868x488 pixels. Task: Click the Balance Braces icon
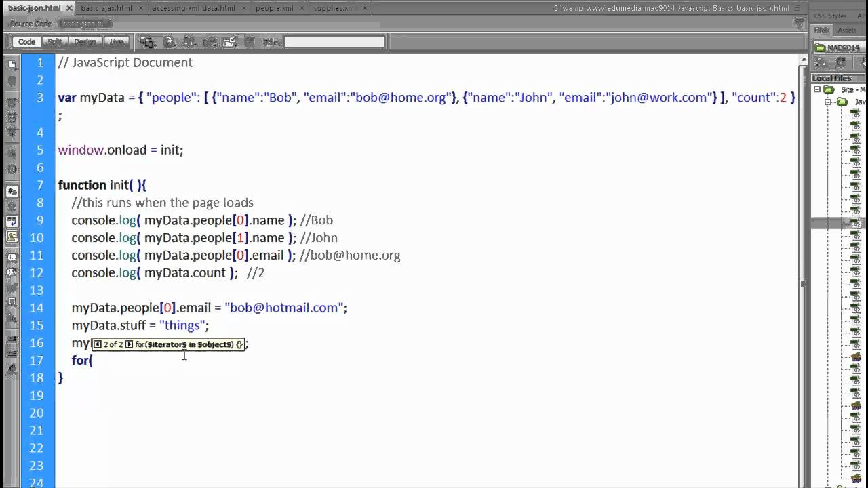click(x=12, y=169)
